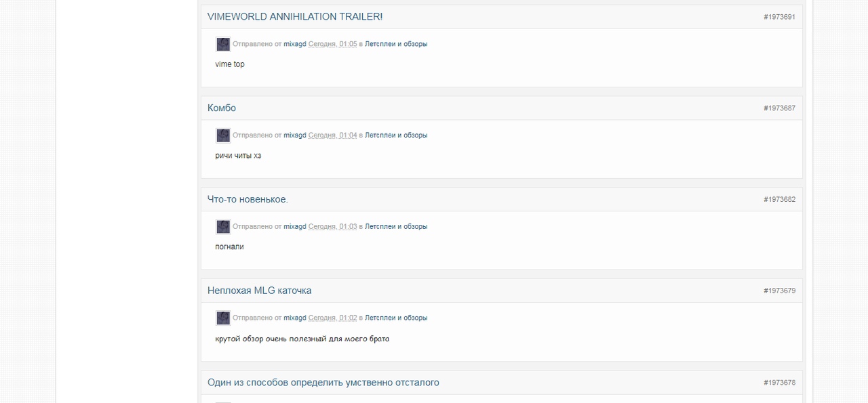This screenshot has width=868, height=403.
Task: Click timestamp Сегодня, 01:05 in VIMEWORLD post
Action: pos(332,44)
